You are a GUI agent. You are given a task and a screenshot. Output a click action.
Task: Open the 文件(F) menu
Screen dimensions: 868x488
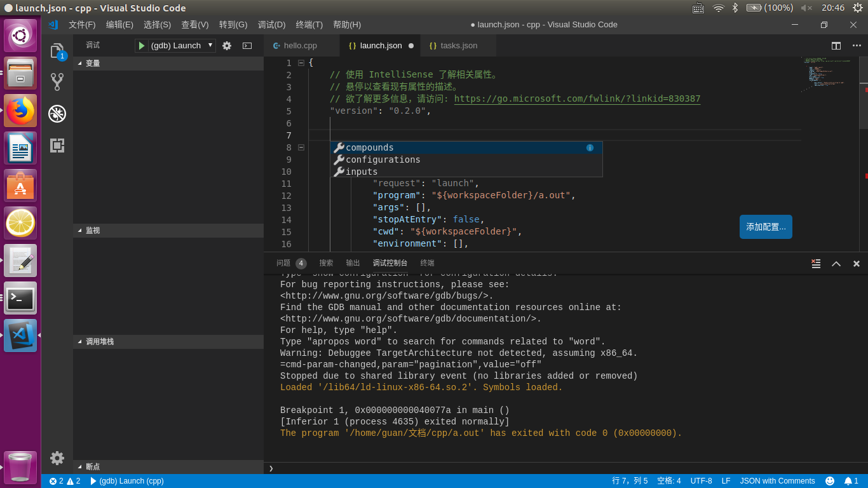tap(82, 25)
